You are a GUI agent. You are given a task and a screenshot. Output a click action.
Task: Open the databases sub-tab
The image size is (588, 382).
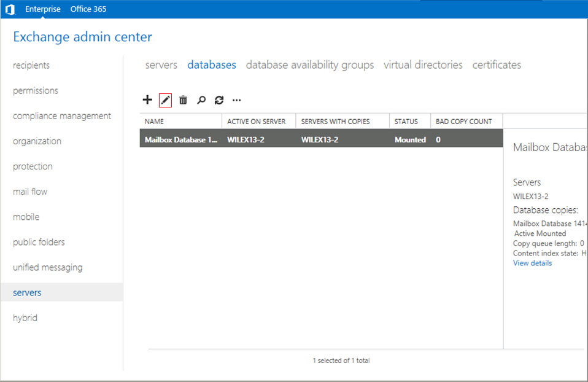click(x=212, y=64)
